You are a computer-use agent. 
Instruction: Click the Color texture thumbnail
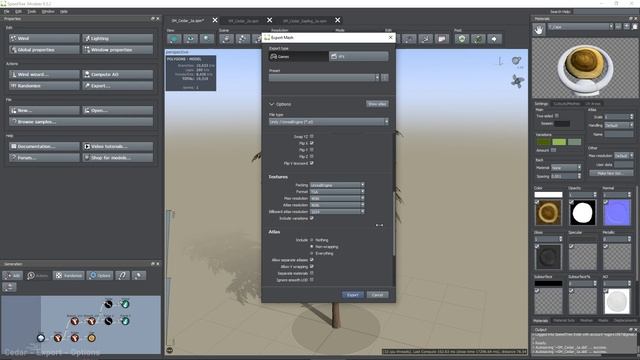[x=548, y=213]
